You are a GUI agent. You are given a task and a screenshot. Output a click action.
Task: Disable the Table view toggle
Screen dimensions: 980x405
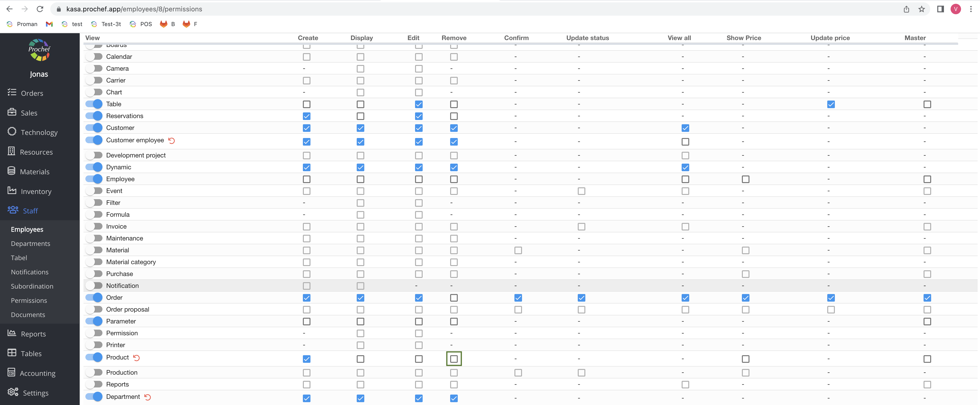point(94,104)
